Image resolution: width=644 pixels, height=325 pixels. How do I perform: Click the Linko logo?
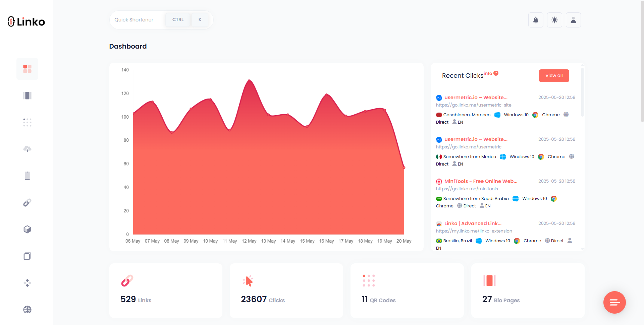pyautogui.click(x=26, y=22)
